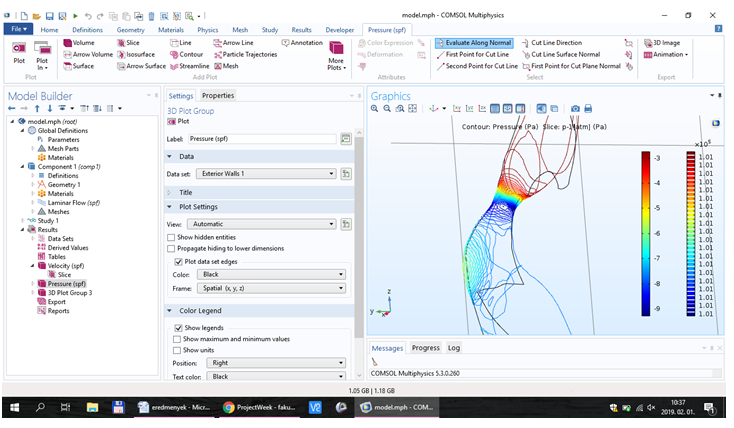Click the Zoom In icon in Graphics
Screen dimensions: 734x428
point(375,108)
